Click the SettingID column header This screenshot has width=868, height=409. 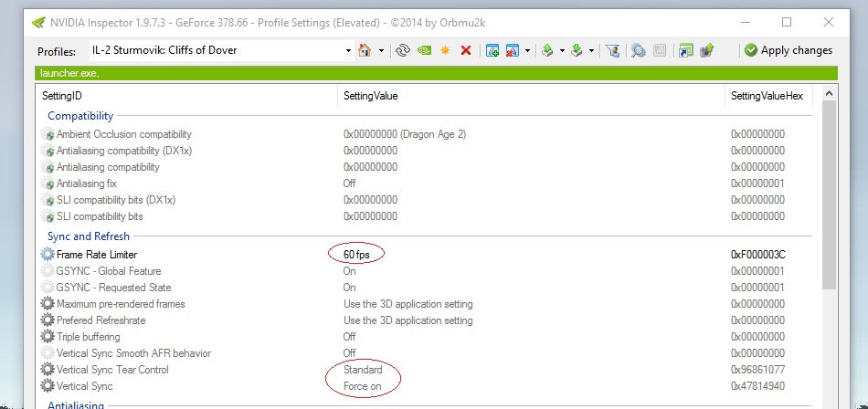(62, 96)
